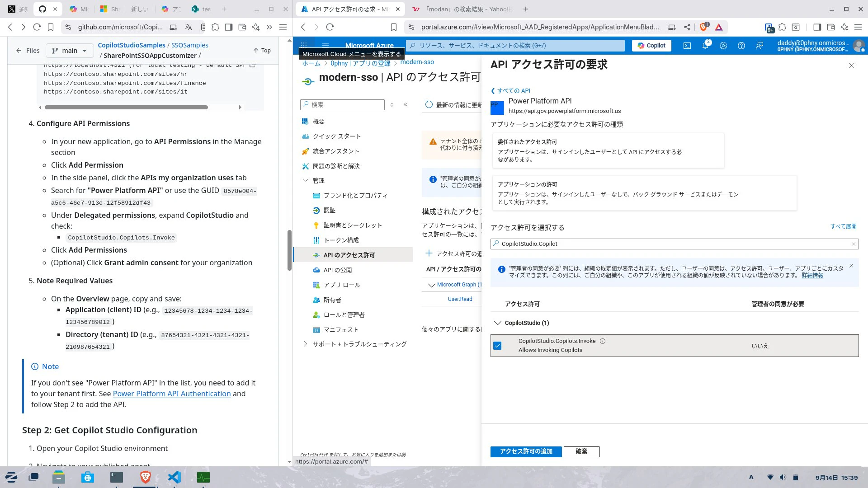Click the Files back button on GitHub
The height and width of the screenshot is (488, 868).
28,51
